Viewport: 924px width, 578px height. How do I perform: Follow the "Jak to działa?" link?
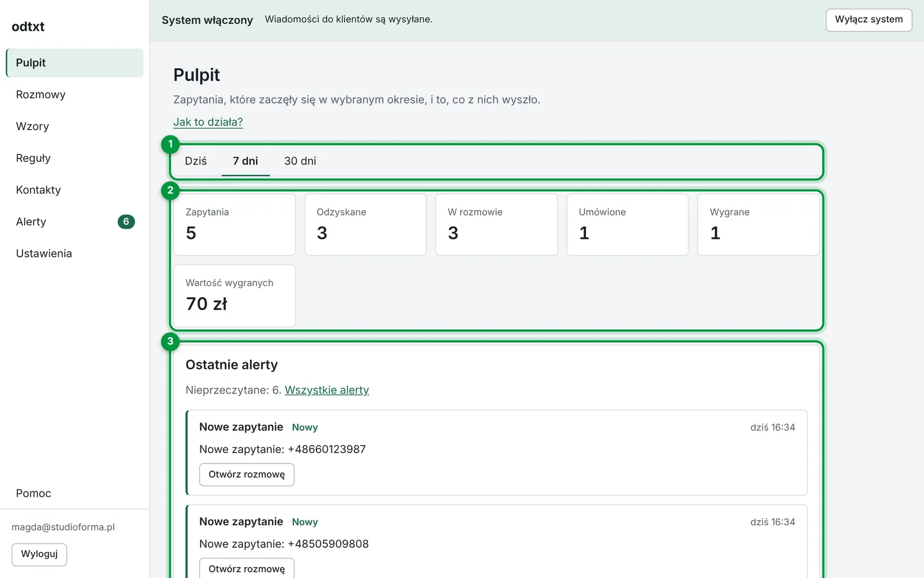coord(208,122)
